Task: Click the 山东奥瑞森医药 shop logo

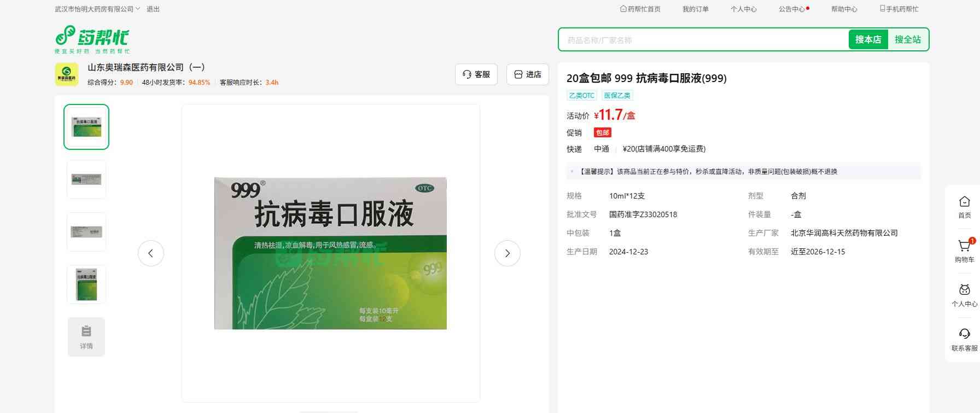Action: pos(66,74)
